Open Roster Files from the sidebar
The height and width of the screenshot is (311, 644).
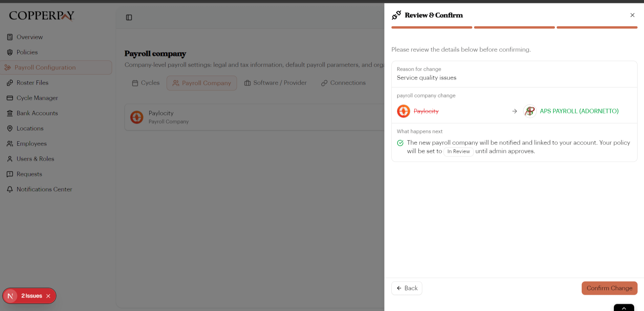coord(10,83)
